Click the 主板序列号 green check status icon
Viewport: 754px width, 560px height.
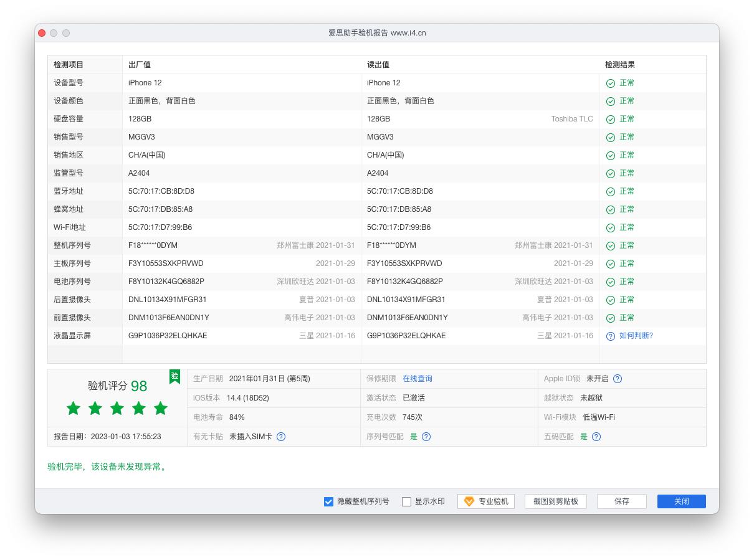tap(611, 263)
